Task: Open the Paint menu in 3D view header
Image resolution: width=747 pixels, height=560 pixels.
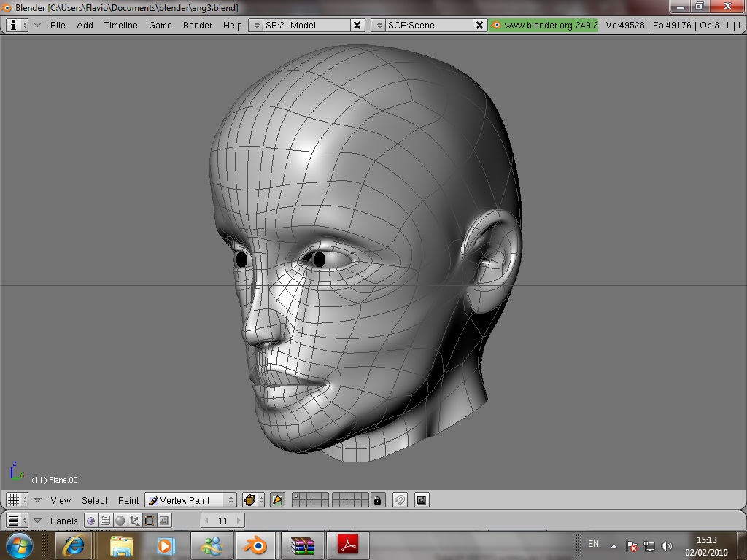Action: pos(128,500)
